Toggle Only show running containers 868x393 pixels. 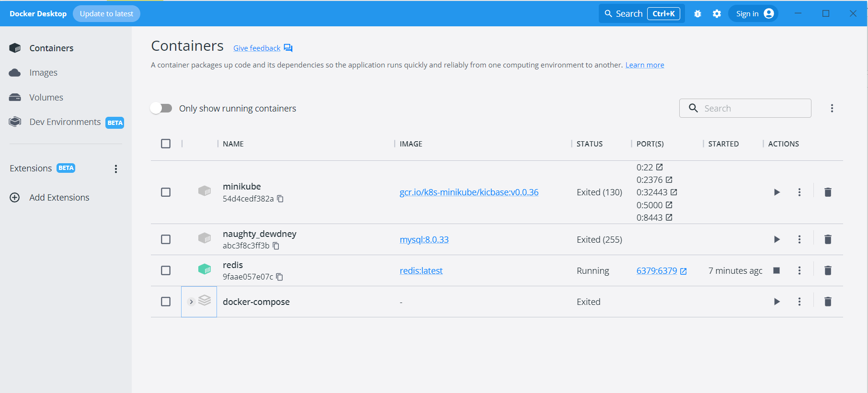point(161,108)
